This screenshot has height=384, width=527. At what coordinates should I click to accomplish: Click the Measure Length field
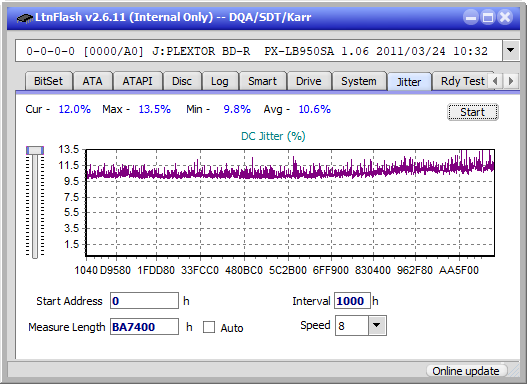(x=144, y=327)
